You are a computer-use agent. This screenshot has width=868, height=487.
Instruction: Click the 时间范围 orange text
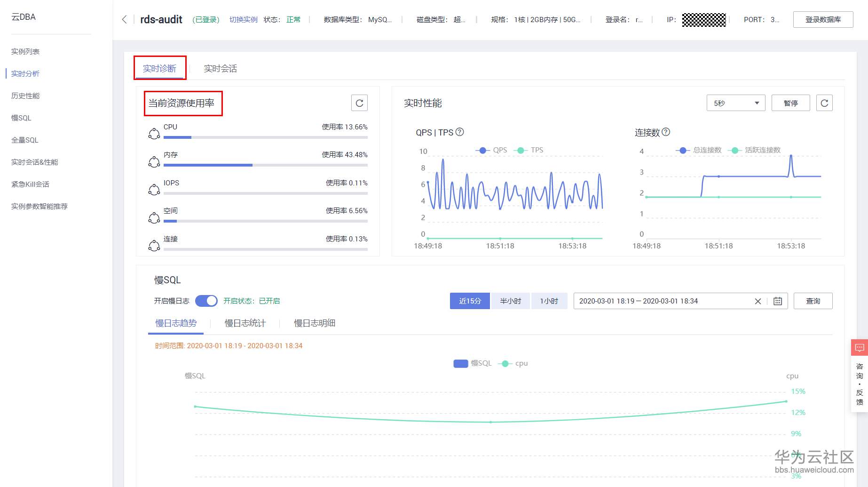(x=229, y=346)
